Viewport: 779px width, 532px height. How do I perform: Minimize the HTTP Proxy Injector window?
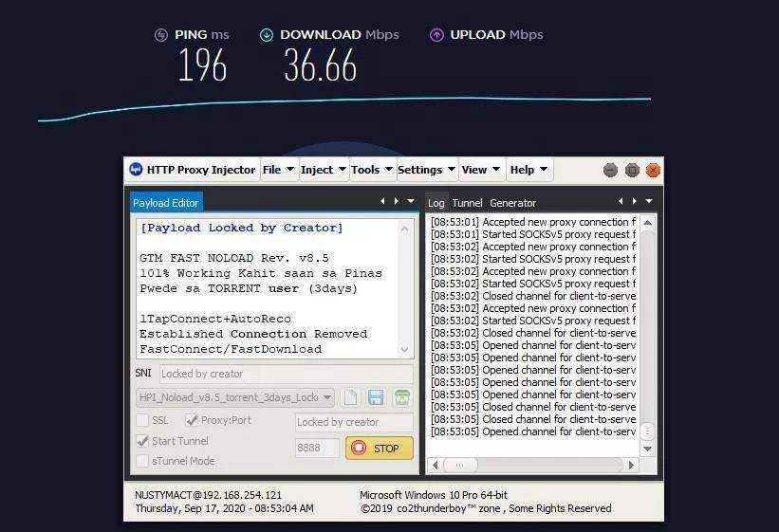[610, 171]
